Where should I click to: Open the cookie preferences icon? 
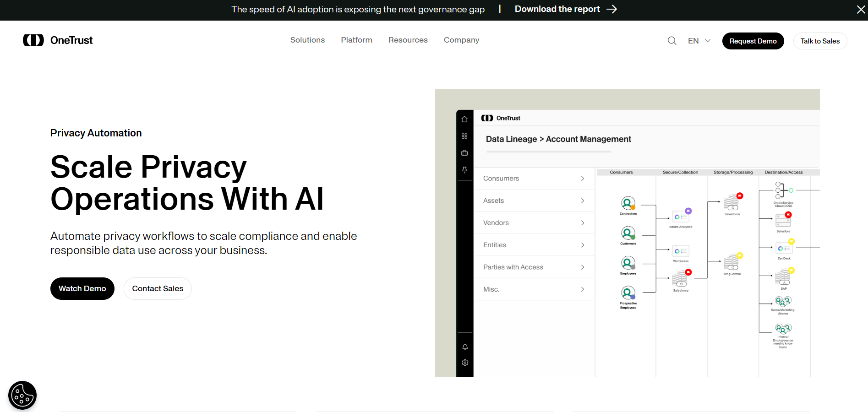tap(22, 395)
